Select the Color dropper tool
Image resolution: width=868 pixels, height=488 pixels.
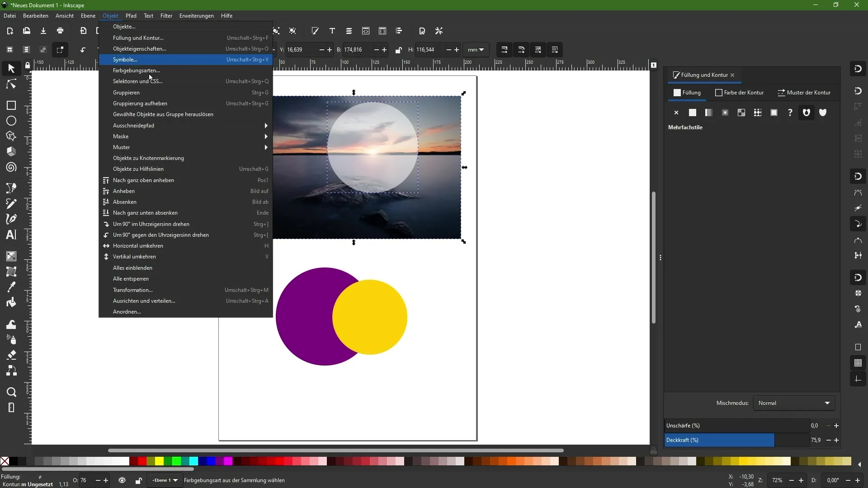point(11,287)
